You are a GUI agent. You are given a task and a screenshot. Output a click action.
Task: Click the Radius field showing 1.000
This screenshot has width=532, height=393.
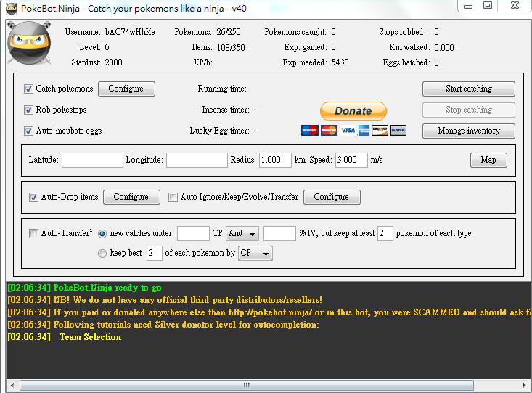pos(275,160)
